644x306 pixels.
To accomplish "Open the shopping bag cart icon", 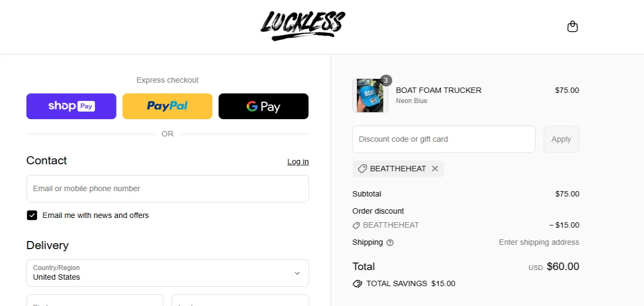I will [x=573, y=26].
